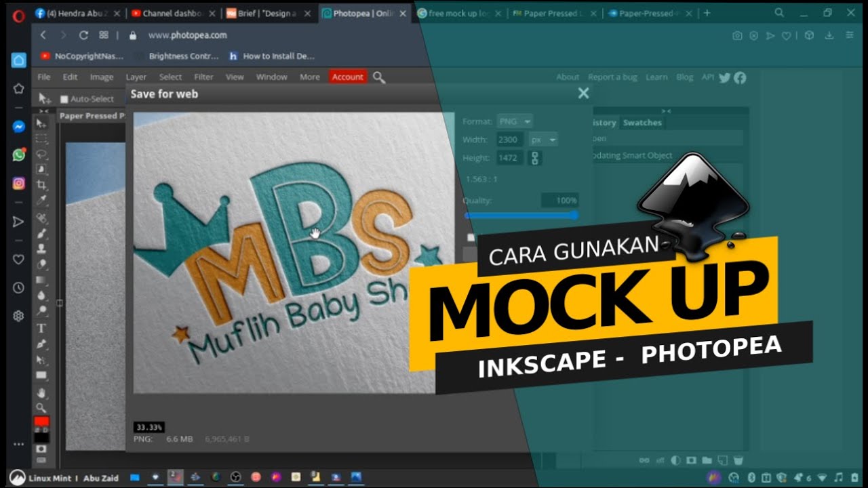Open the File menu
This screenshot has height=488, width=868.
pos(44,77)
